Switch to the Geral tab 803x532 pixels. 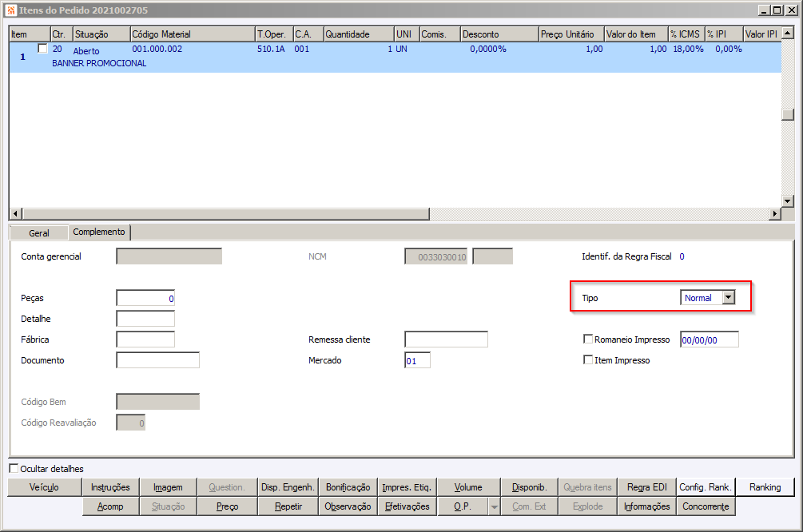(x=39, y=233)
